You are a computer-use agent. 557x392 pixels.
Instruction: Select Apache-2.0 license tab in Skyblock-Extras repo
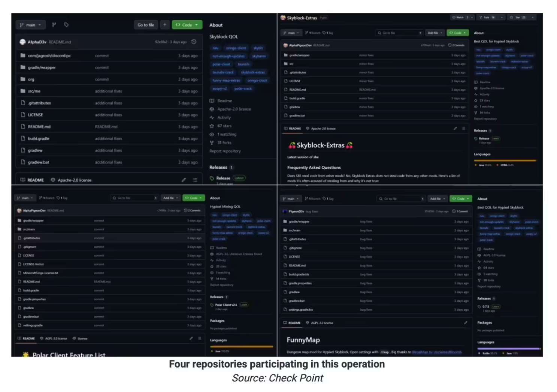321,129
